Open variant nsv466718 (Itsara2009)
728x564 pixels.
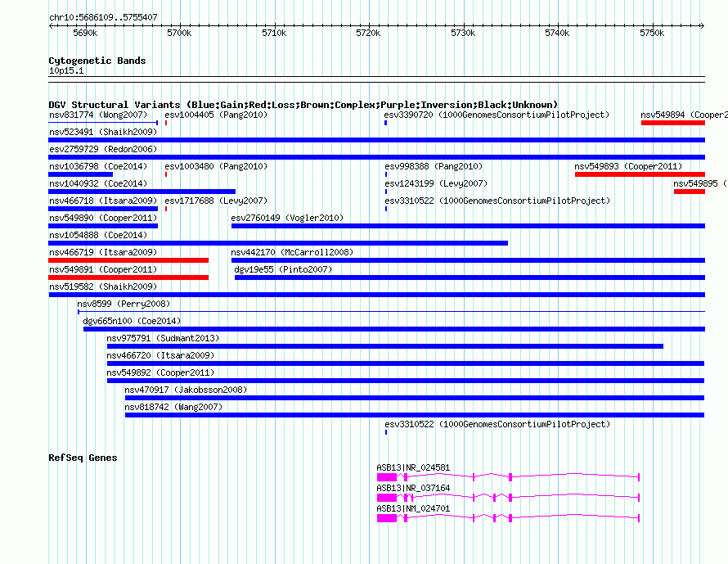click(103, 201)
